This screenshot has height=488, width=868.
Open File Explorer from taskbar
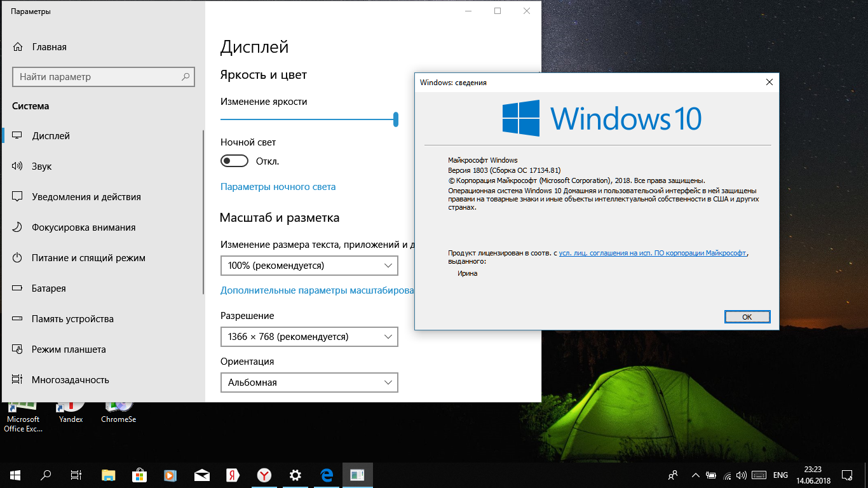point(109,475)
